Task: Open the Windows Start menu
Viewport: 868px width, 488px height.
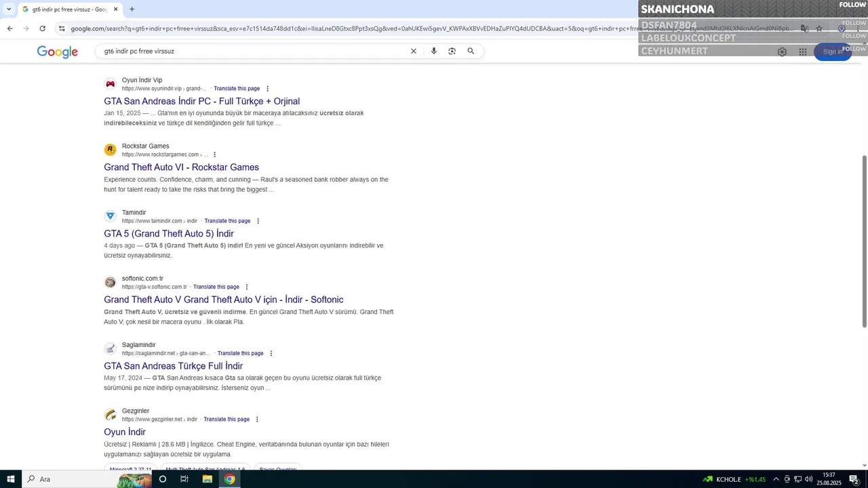Action: 11,479
